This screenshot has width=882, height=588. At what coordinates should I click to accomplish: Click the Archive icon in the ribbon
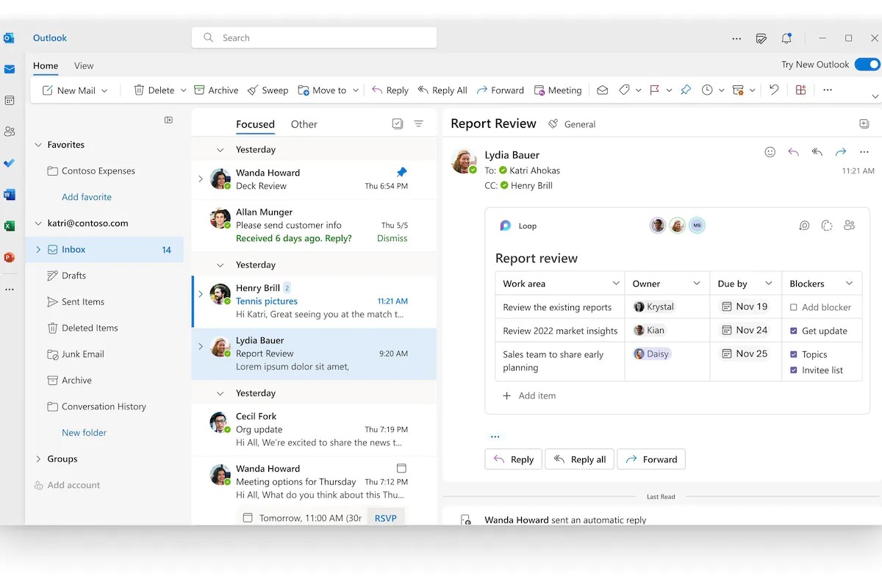(199, 90)
